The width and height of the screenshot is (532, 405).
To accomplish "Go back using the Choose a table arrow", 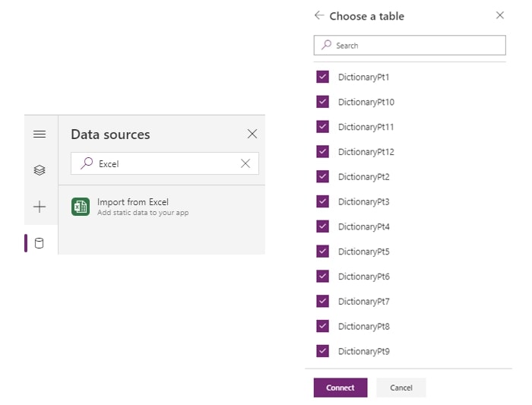I will point(319,15).
